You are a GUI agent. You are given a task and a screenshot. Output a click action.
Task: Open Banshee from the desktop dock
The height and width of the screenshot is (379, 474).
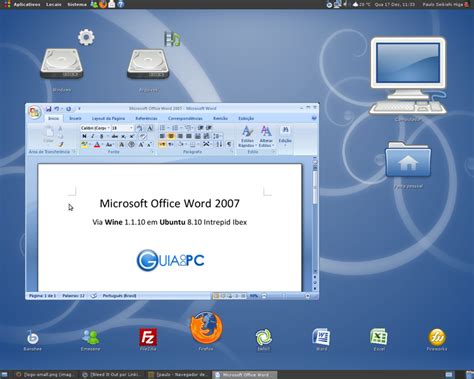[32, 338]
